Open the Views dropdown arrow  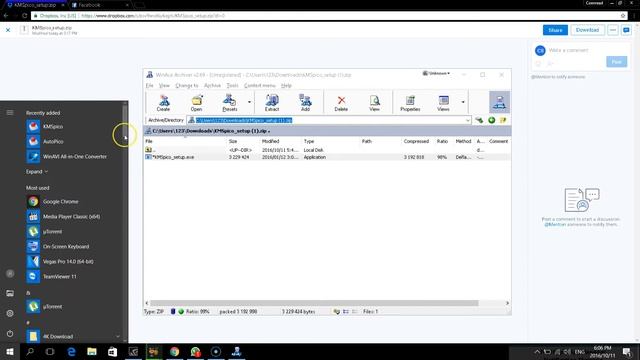(463, 102)
